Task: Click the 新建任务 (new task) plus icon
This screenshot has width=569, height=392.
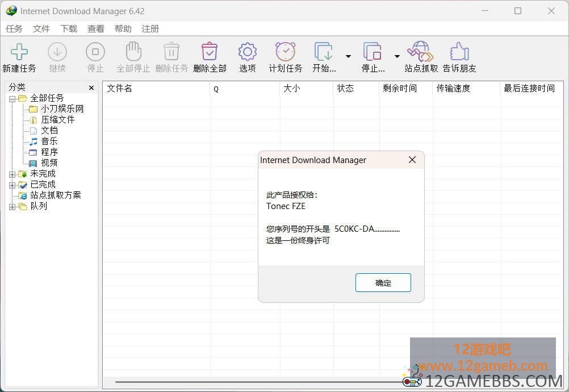Action: tap(19, 52)
